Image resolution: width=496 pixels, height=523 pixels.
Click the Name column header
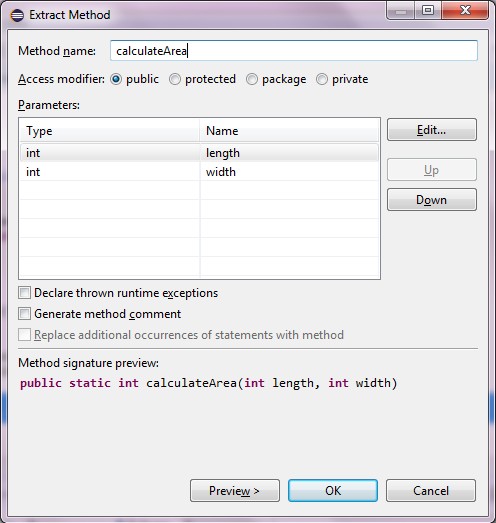point(289,131)
